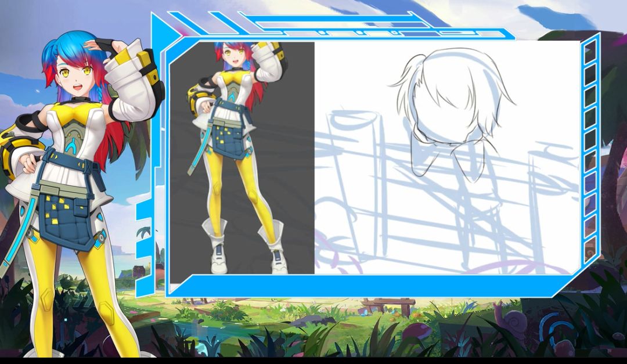Click the topmost dark segment of right frame strip

click(x=590, y=51)
